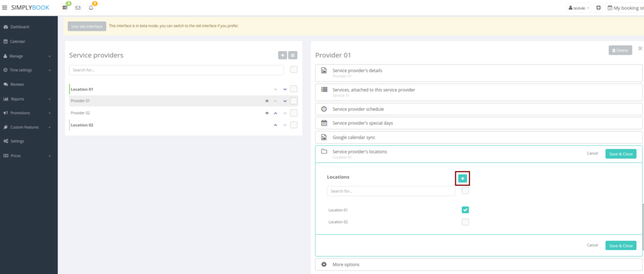Open Custom Features in the sidebar
The width and height of the screenshot is (644, 274).
(24, 127)
